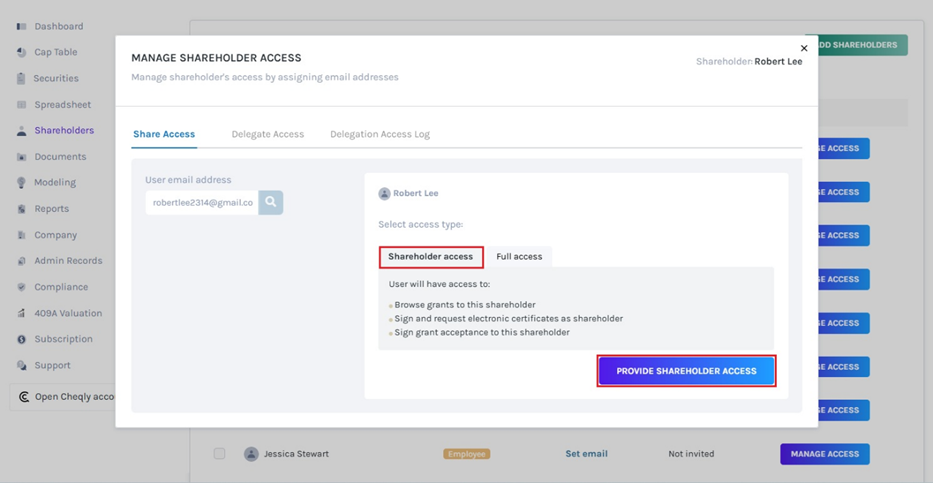Click the Jessica Stewart name text

click(x=296, y=454)
